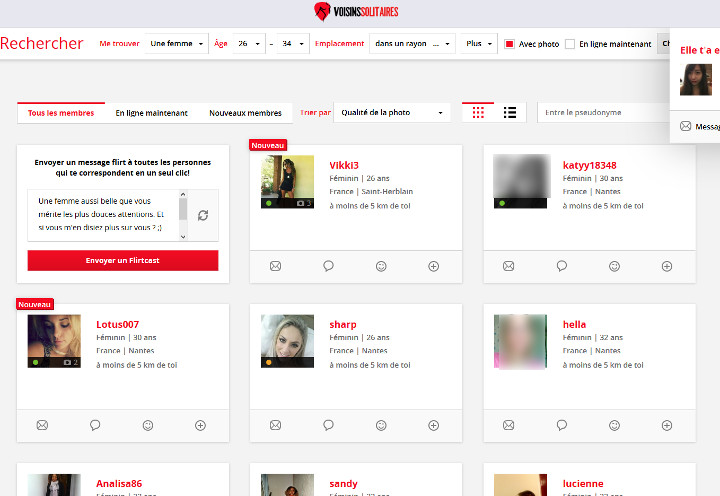Wink at Lotus007 with smiley icon

tap(148, 426)
